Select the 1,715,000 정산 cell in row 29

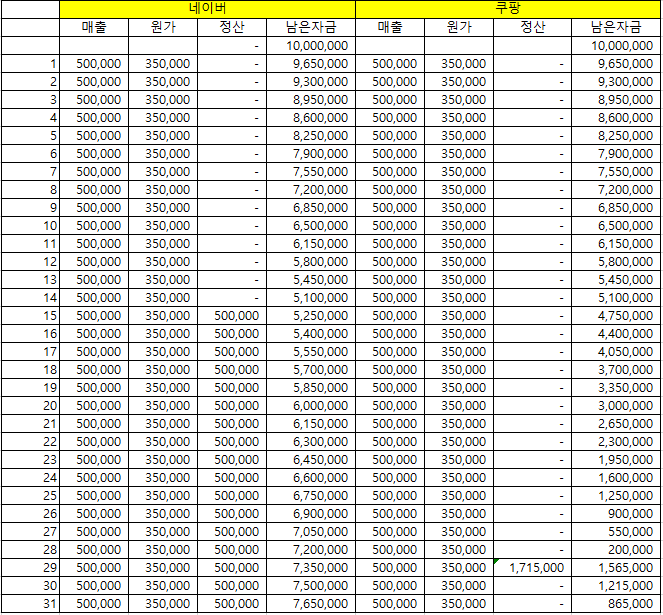(532, 568)
